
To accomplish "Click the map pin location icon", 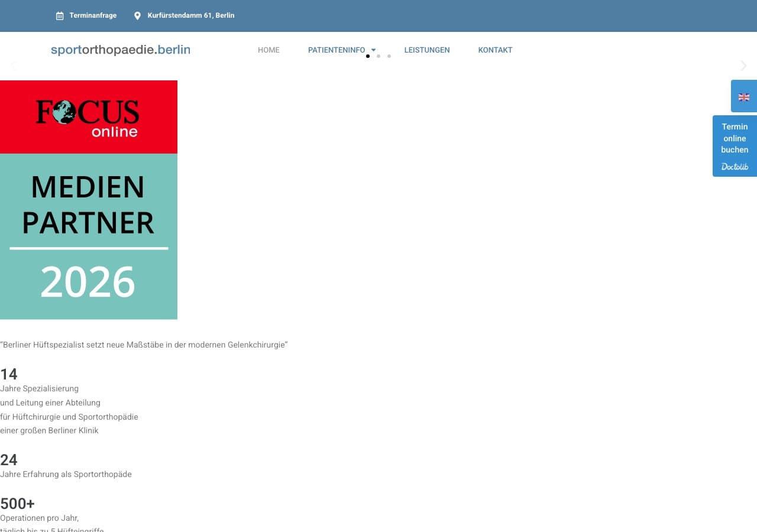I will click(138, 16).
